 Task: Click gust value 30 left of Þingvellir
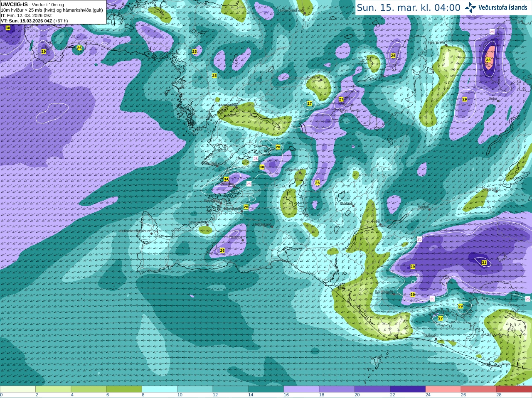(x=262, y=167)
